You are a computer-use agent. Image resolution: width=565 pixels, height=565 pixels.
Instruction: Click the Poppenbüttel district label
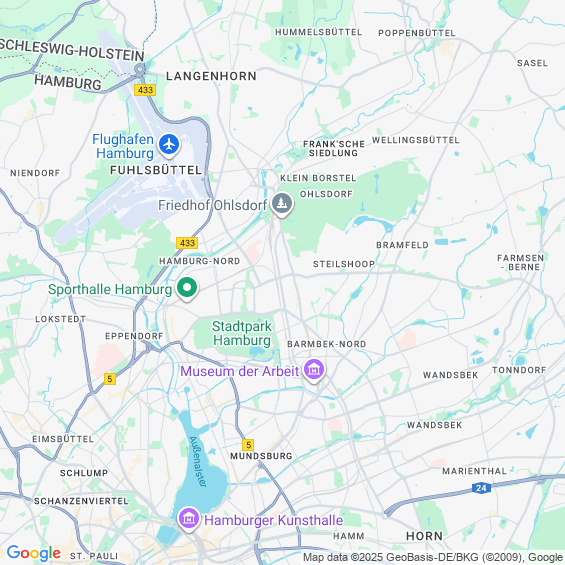point(417,33)
